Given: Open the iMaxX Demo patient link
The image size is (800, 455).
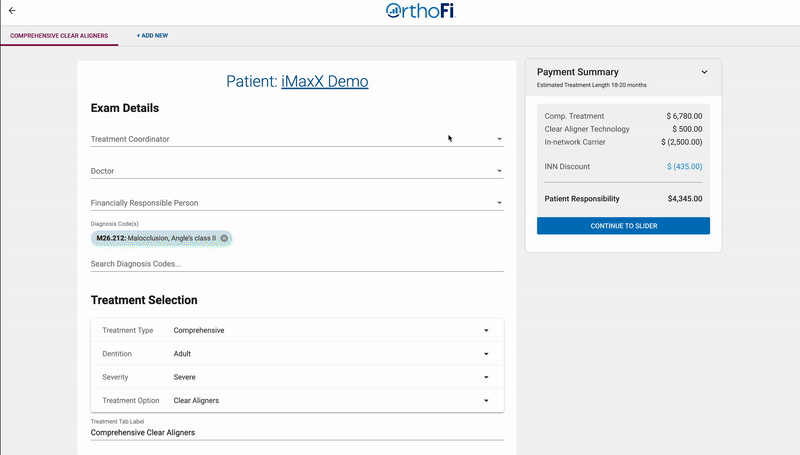Looking at the screenshot, I should pos(324,81).
